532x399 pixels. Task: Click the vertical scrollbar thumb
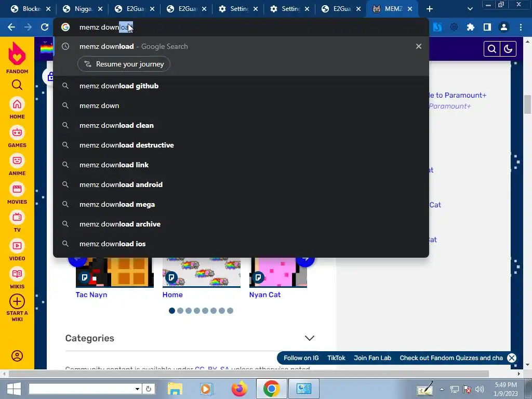click(528, 105)
